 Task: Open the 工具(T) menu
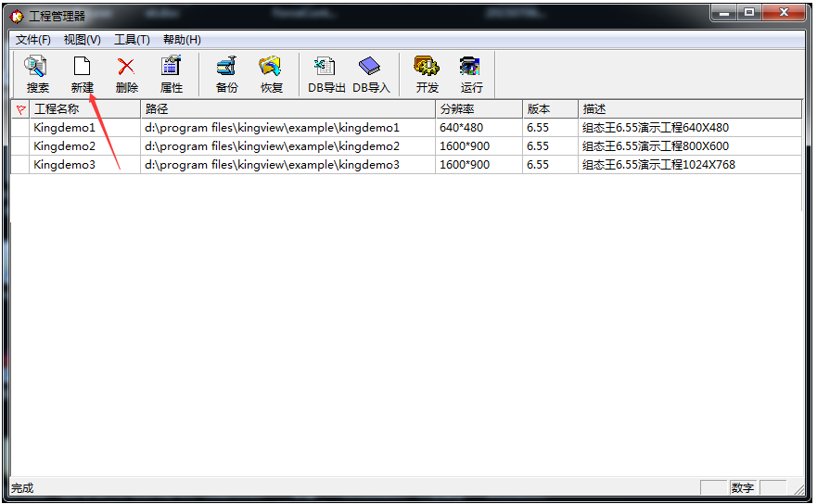(132, 40)
